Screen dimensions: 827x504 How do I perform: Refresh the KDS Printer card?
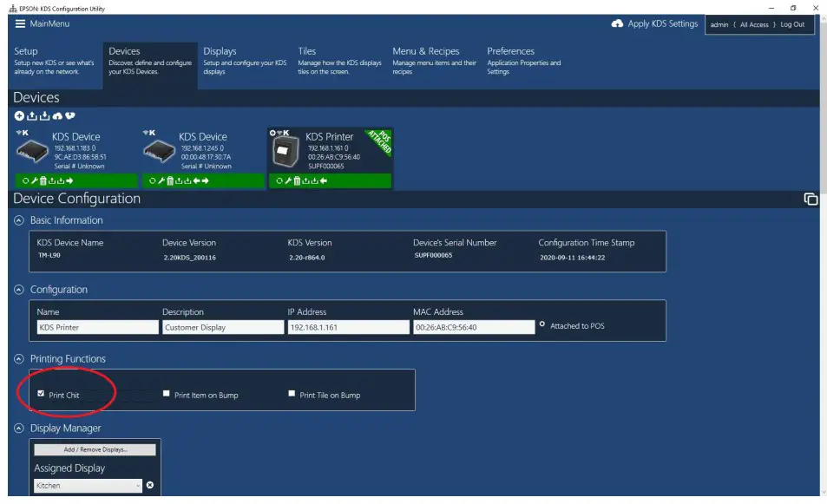(279, 180)
